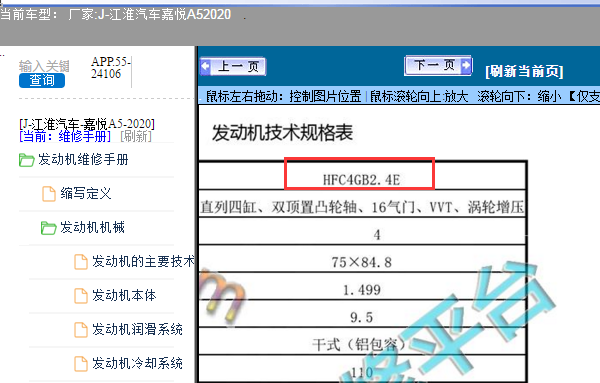600x383 pixels.
Task: Click the 查询 search button
Action: coord(42,80)
